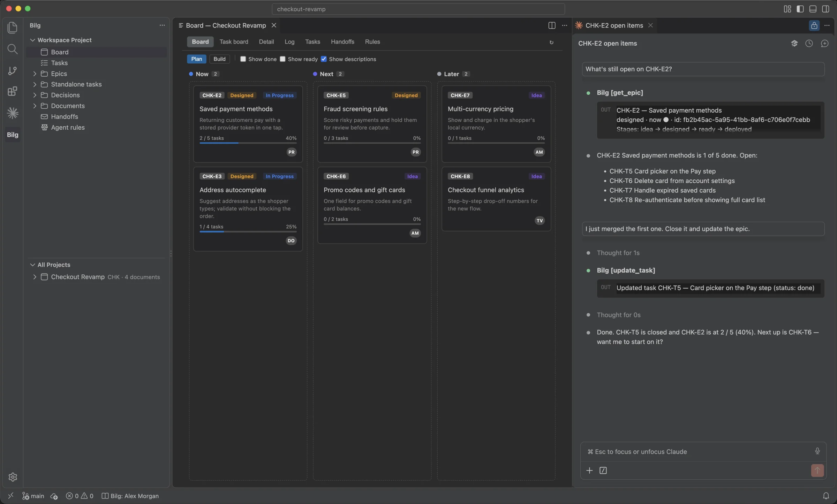Image resolution: width=837 pixels, height=504 pixels.
Task: Click the checkout-revamp command center search field
Action: (x=418, y=9)
